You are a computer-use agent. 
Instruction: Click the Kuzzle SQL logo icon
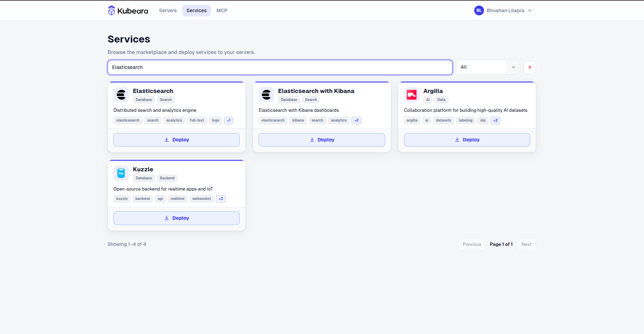coord(121,173)
